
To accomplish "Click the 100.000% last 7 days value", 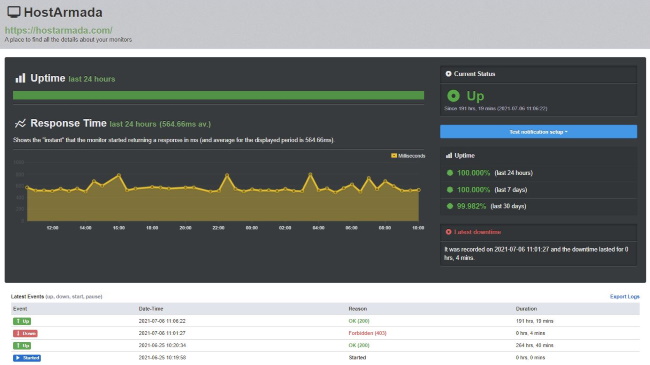I will click(x=473, y=190).
